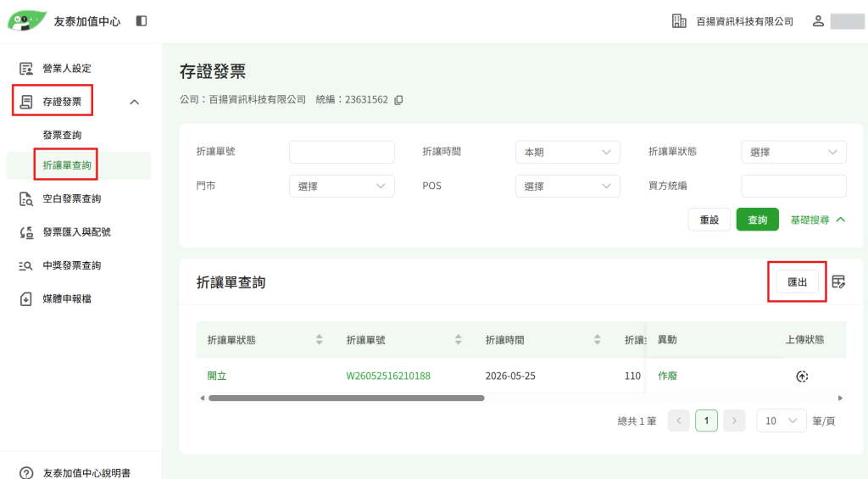Image resolution: width=868 pixels, height=479 pixels.
Task: Sort by 折讓單號 column arrows
Action: point(458,339)
